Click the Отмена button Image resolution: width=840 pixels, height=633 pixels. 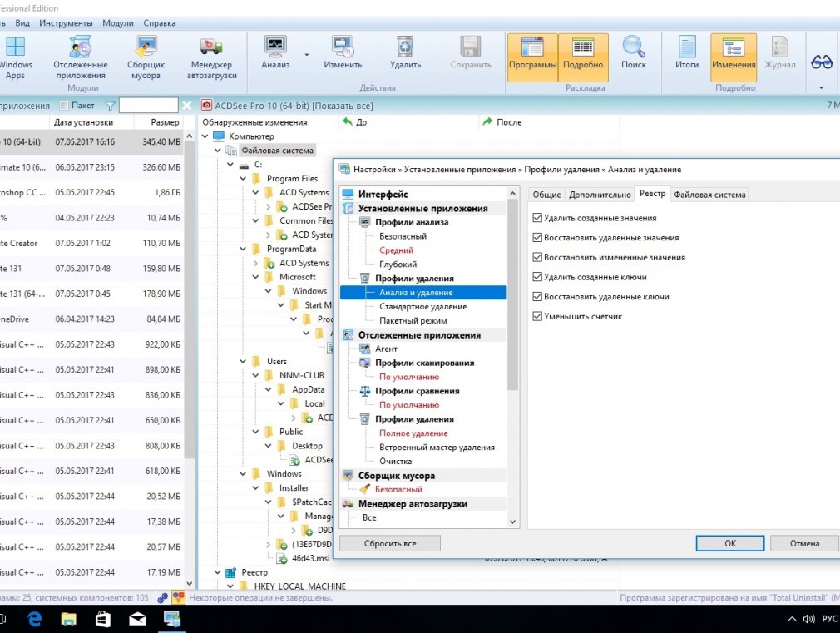804,543
